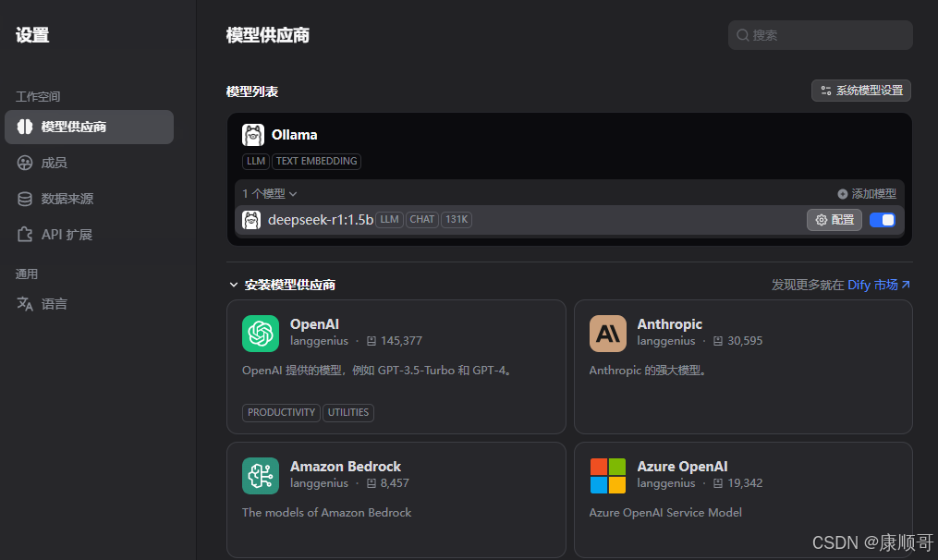Viewport: 938px width, 560px height.
Task: Click the Amazon Bedrock 8,457 installs count
Action: 395,483
